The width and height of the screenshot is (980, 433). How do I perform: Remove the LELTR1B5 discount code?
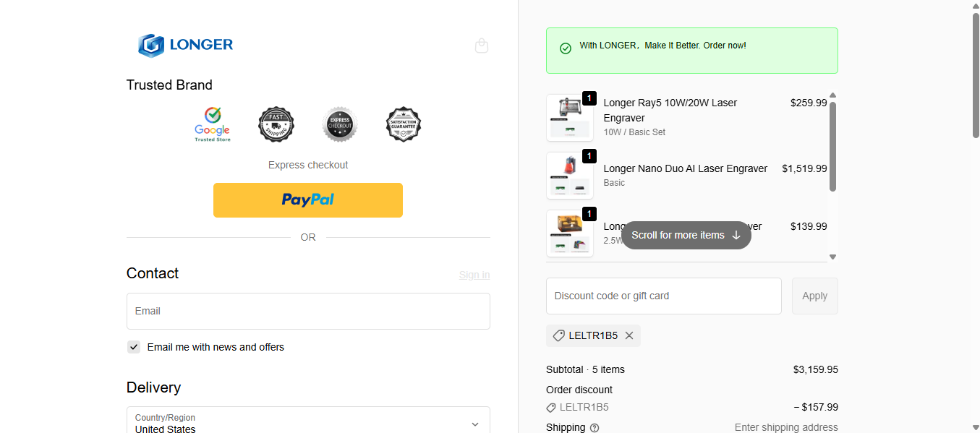point(629,335)
